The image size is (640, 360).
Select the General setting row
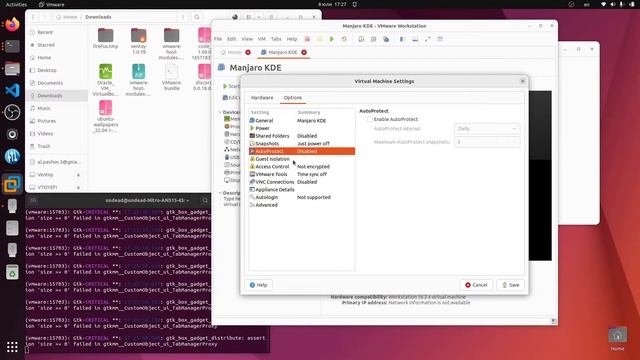pos(302,120)
